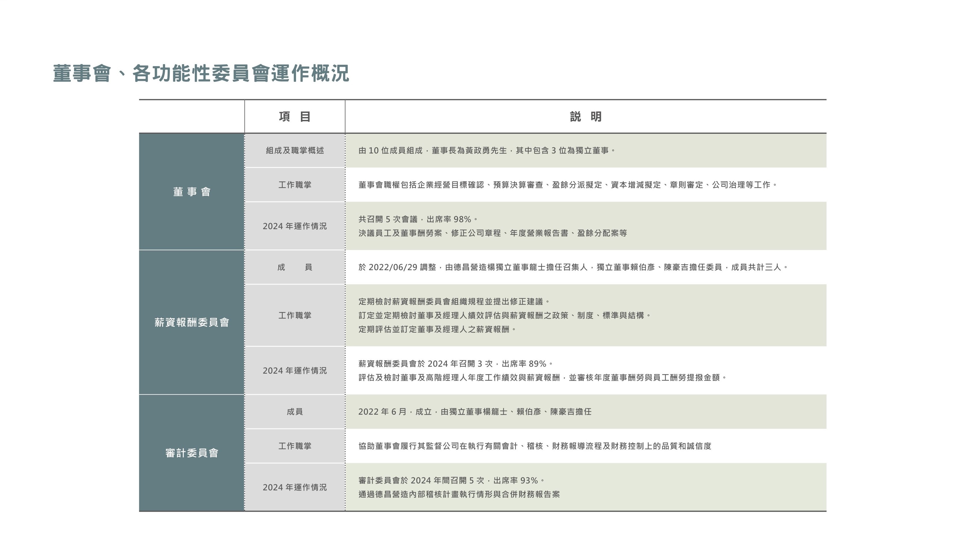Image resolution: width=966 pixels, height=560 pixels.
Task: Click text about 10 位成員組成 board
Action: [486, 150]
